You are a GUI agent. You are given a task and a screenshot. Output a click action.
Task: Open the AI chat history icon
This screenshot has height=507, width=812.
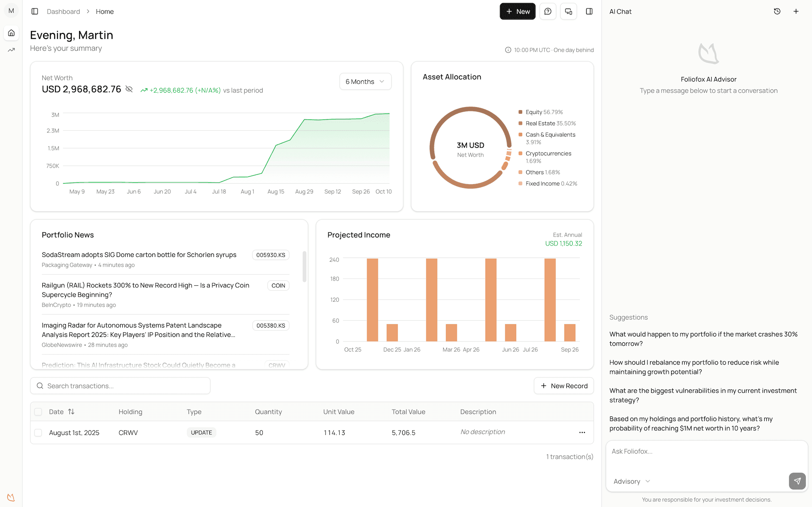pyautogui.click(x=777, y=11)
